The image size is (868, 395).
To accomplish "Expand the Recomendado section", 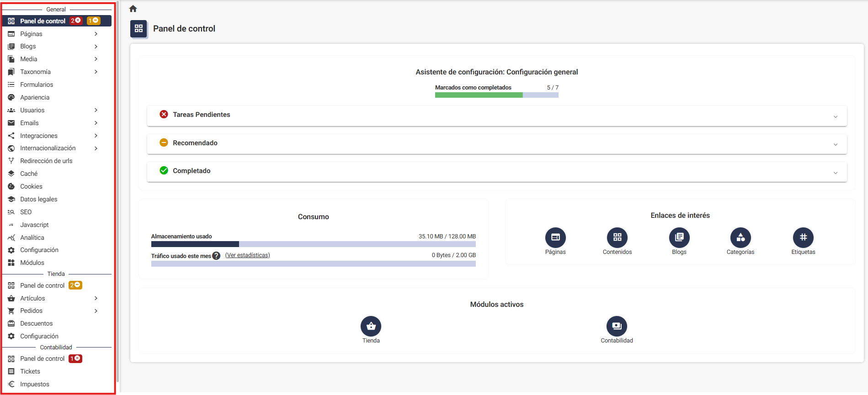I will pos(497,143).
